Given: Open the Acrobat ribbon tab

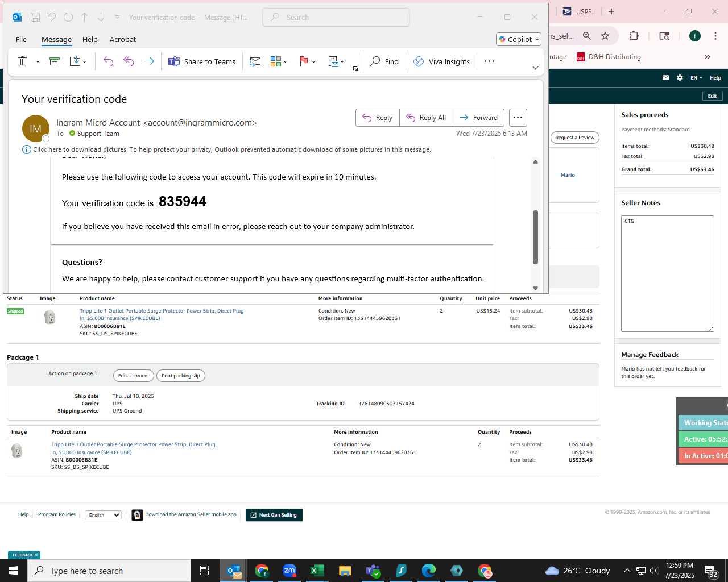Looking at the screenshot, I should [123, 39].
